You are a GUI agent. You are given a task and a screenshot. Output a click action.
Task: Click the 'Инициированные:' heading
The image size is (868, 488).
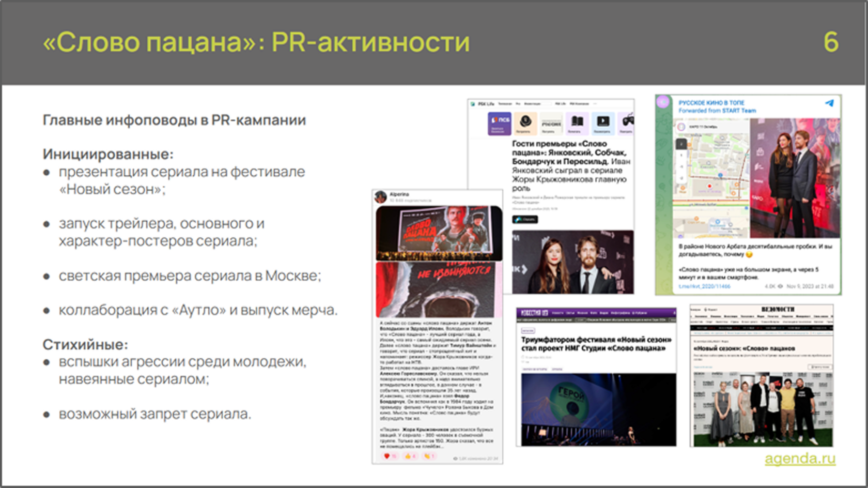point(108,154)
